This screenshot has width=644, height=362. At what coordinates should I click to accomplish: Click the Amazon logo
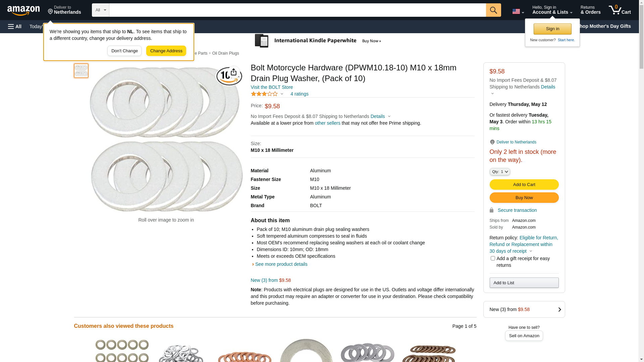point(23,10)
